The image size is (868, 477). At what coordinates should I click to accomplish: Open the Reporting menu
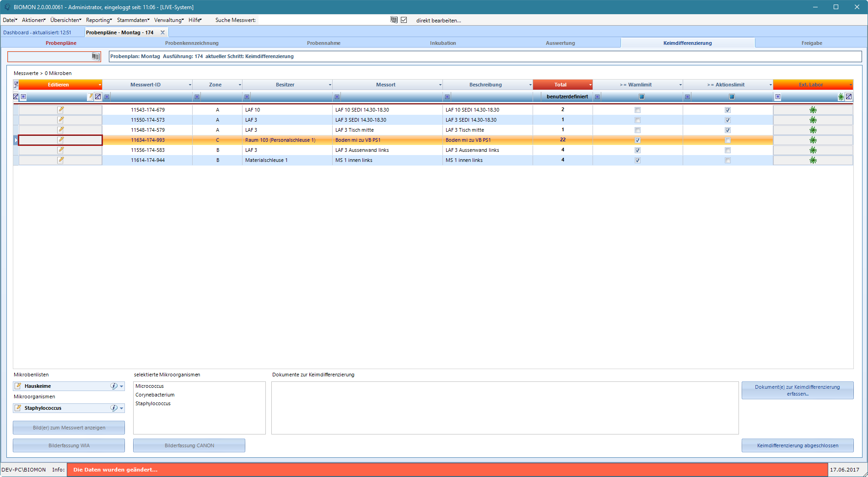99,20
